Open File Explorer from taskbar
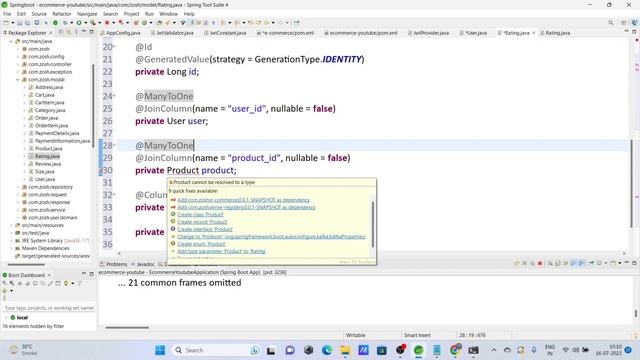 pyautogui.click(x=345, y=350)
